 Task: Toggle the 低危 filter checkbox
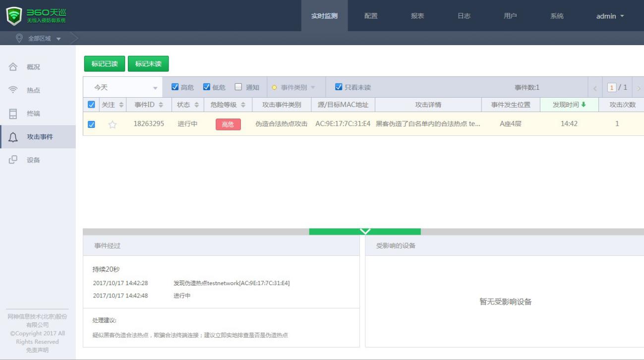pyautogui.click(x=207, y=87)
